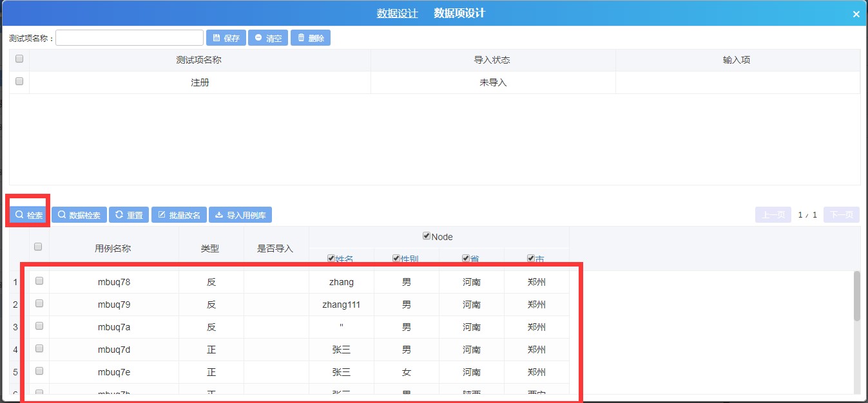Click the Data Search (数据检索) button
The height and width of the screenshot is (403, 868).
[x=79, y=215]
